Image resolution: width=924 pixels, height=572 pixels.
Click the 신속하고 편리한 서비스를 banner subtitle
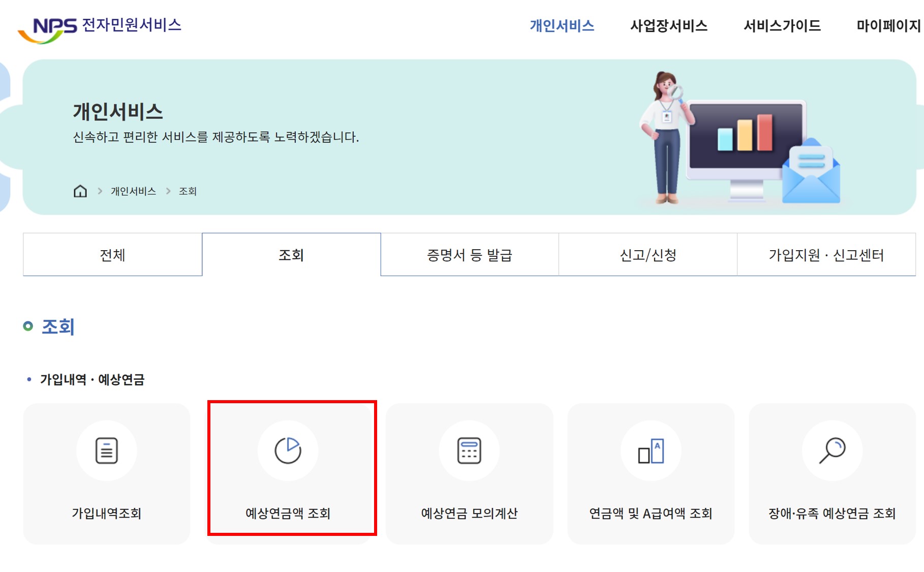tap(216, 137)
